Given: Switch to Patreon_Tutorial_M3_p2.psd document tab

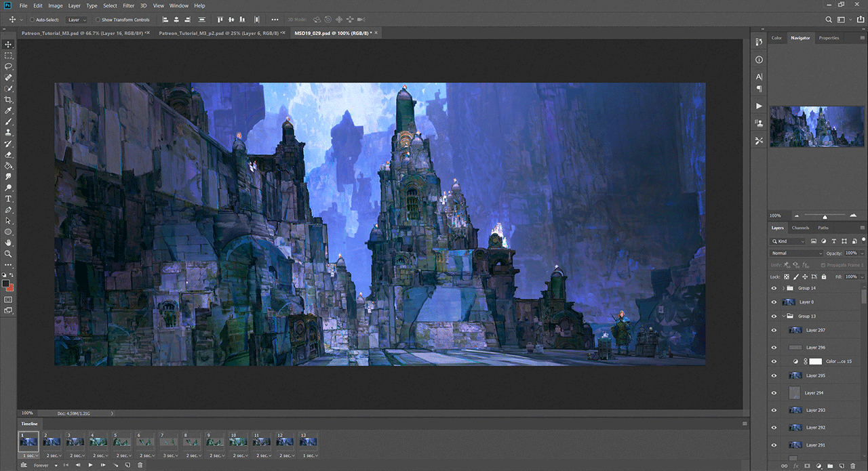Looking at the screenshot, I should coord(218,33).
